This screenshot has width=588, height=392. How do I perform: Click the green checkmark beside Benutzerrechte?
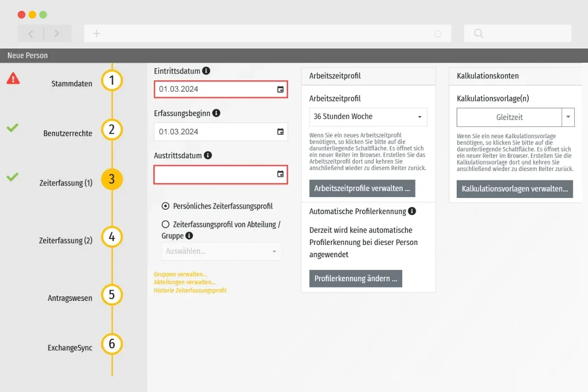12,128
